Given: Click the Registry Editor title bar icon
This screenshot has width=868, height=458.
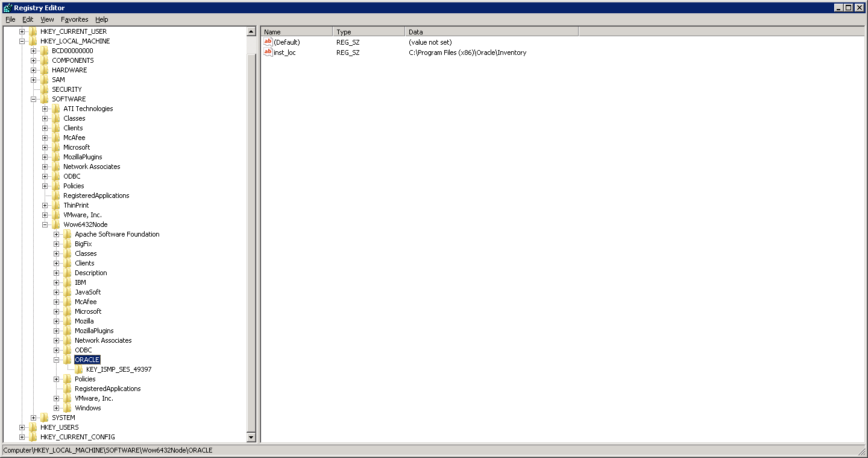Looking at the screenshot, I should click(x=7, y=8).
